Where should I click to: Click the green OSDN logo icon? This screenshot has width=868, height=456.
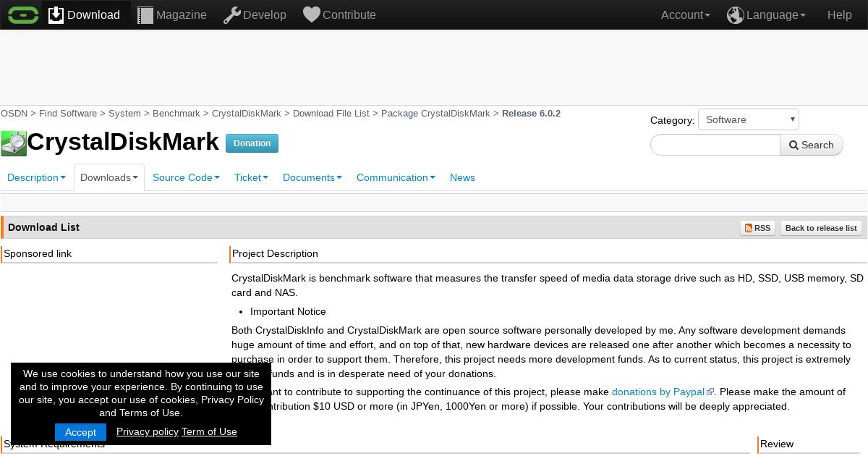(x=23, y=14)
